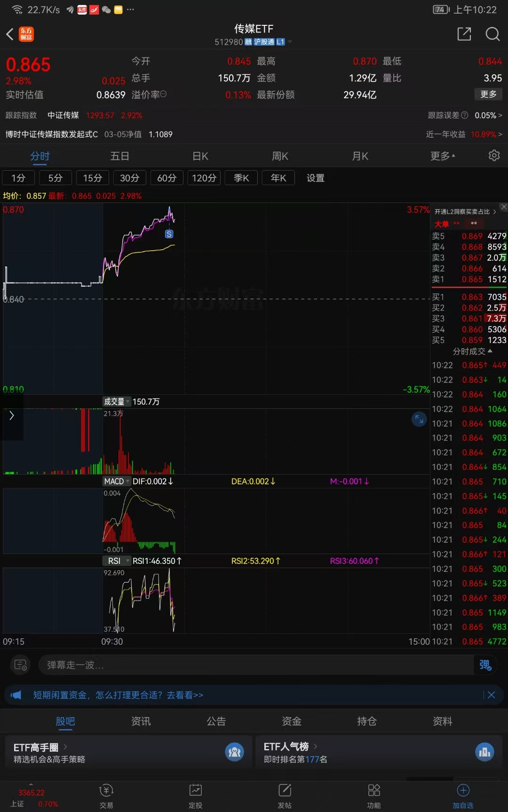Switch to 公告 tab

[216, 721]
